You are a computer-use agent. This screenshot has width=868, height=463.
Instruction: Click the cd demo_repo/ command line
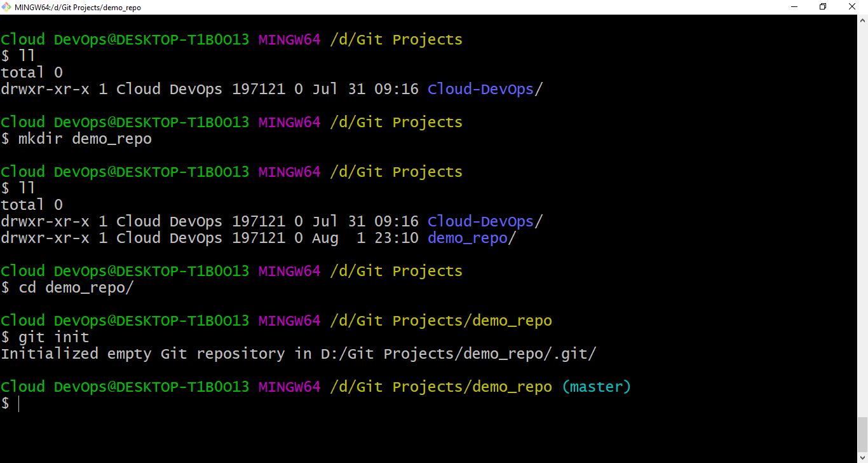pos(76,287)
